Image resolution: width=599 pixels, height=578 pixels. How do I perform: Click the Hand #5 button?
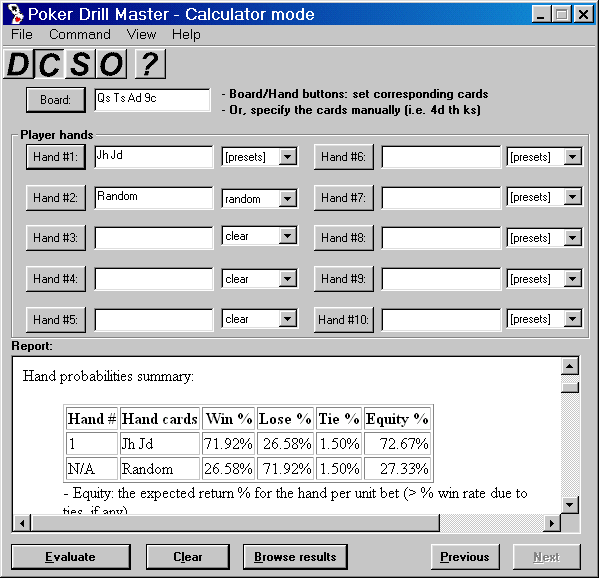tap(56, 319)
